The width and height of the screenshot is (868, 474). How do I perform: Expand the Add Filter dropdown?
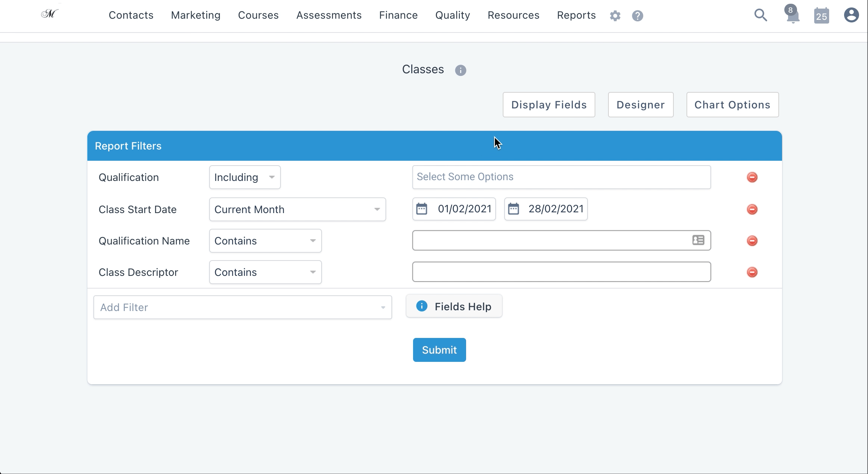click(x=242, y=307)
